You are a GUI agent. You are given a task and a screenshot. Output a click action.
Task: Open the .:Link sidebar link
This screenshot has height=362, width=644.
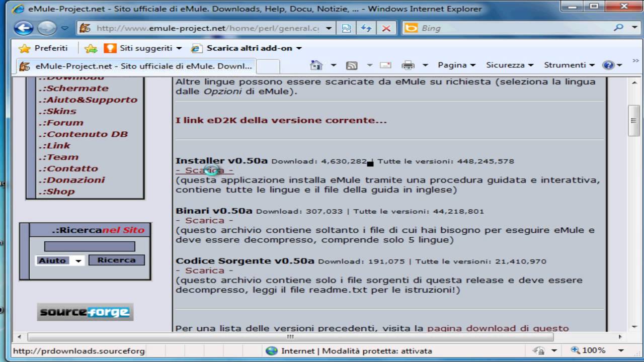coord(54,146)
